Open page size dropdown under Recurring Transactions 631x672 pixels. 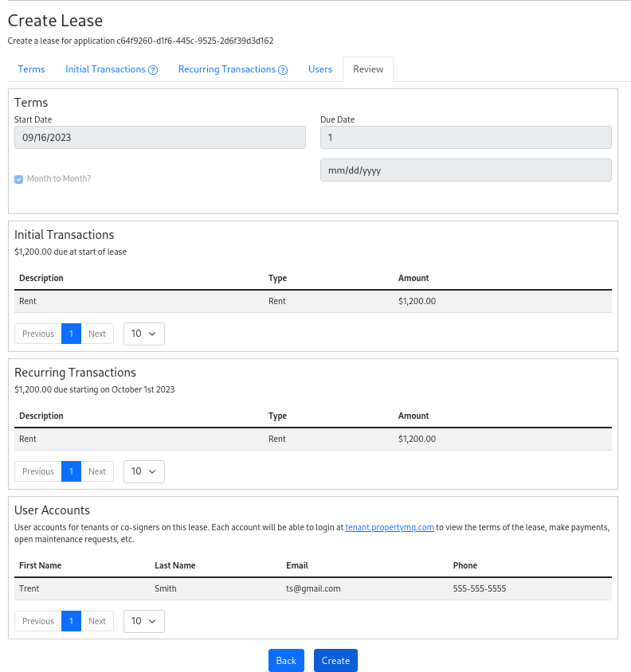tap(144, 471)
